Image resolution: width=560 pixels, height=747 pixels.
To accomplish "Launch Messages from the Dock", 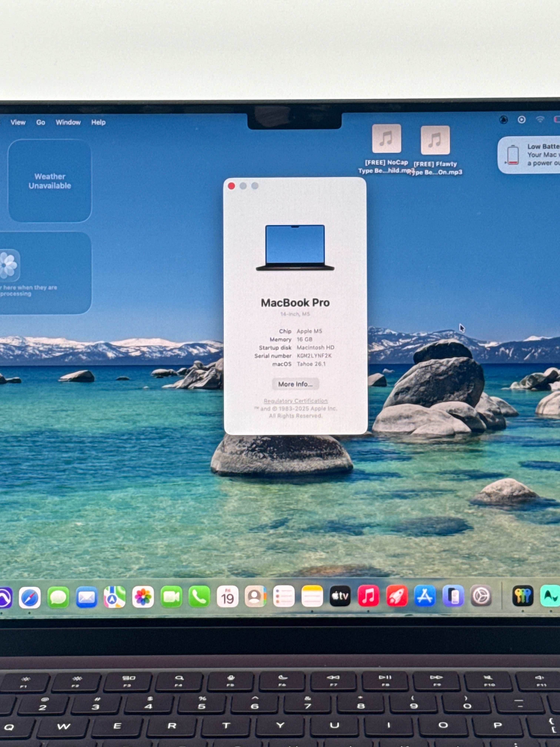I will tap(58, 597).
